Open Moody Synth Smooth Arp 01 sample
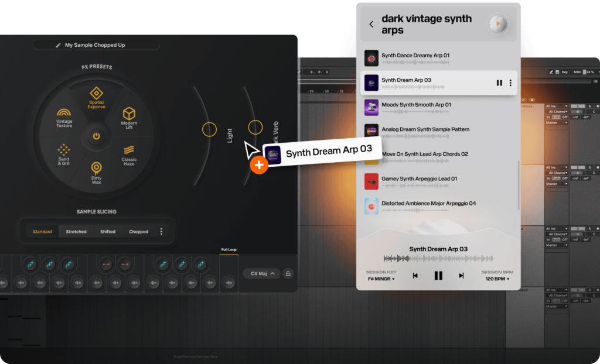This screenshot has height=364, width=600. pos(416,105)
